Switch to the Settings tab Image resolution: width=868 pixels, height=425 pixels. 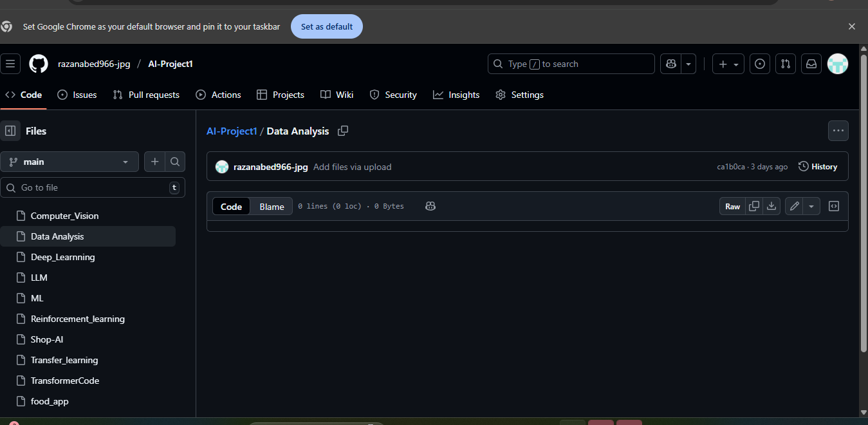pos(520,95)
